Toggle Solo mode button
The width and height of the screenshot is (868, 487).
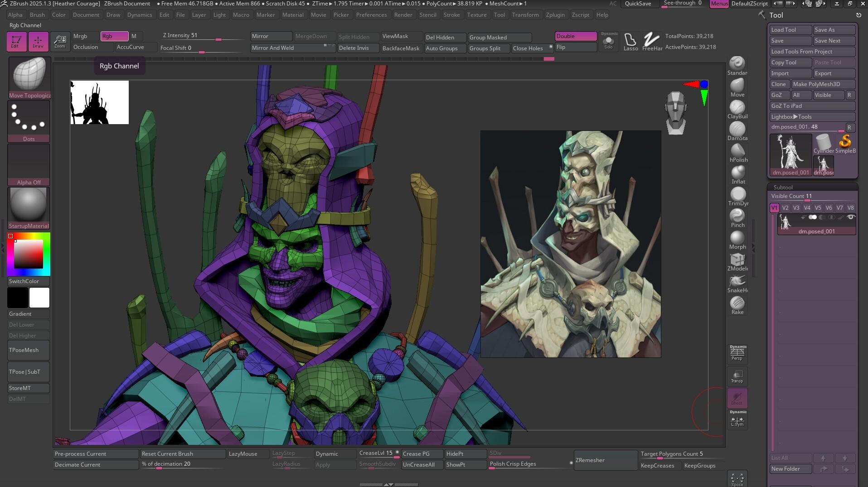pyautogui.click(x=609, y=41)
